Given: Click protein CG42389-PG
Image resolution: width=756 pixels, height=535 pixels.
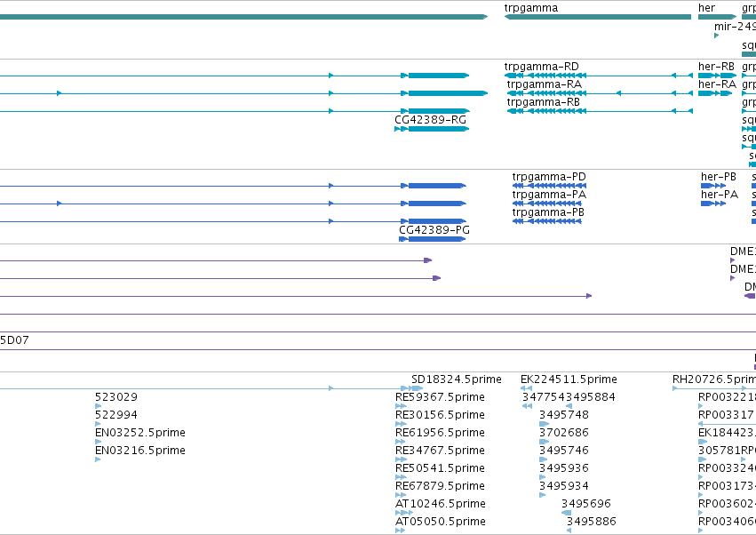Looking at the screenshot, I should pyautogui.click(x=434, y=230).
